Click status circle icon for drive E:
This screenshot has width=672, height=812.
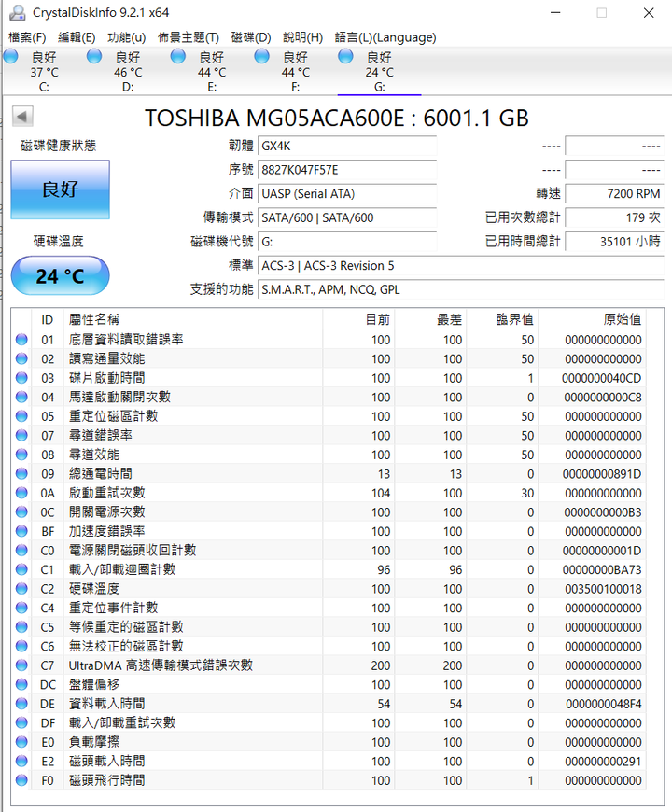pos(178,56)
